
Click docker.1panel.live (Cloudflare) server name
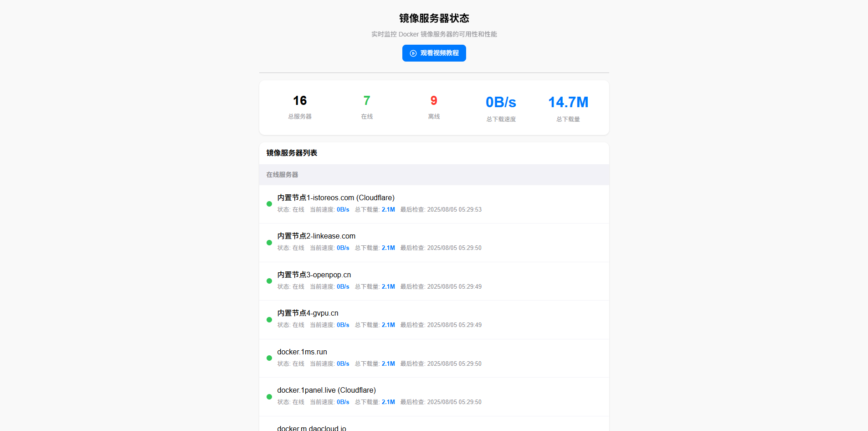[326, 390]
